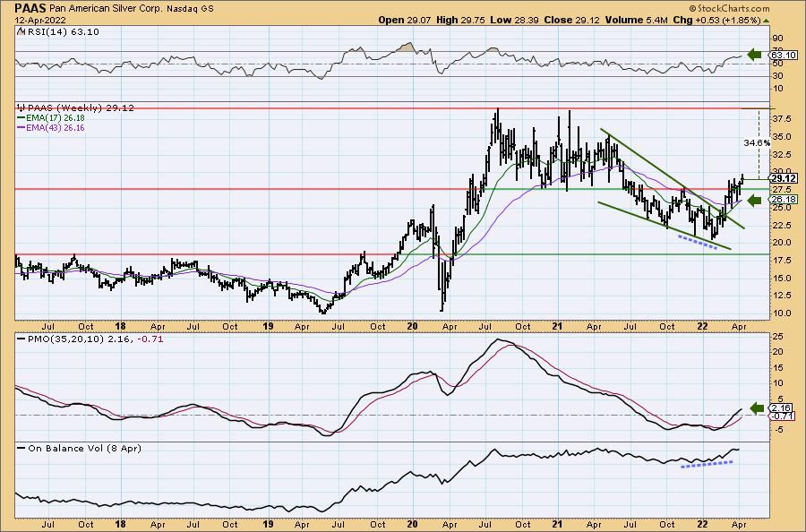
Task: Click the Chg +0.53 (+1.85%) value
Action: pos(716,20)
